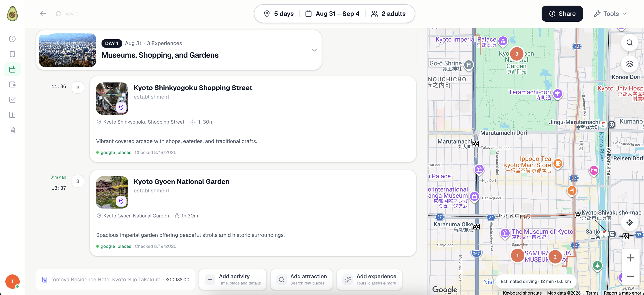Image resolution: width=644 pixels, height=295 pixels.
Task: Click map marker number 3 at Gyoen Garden
Action: pos(517,54)
